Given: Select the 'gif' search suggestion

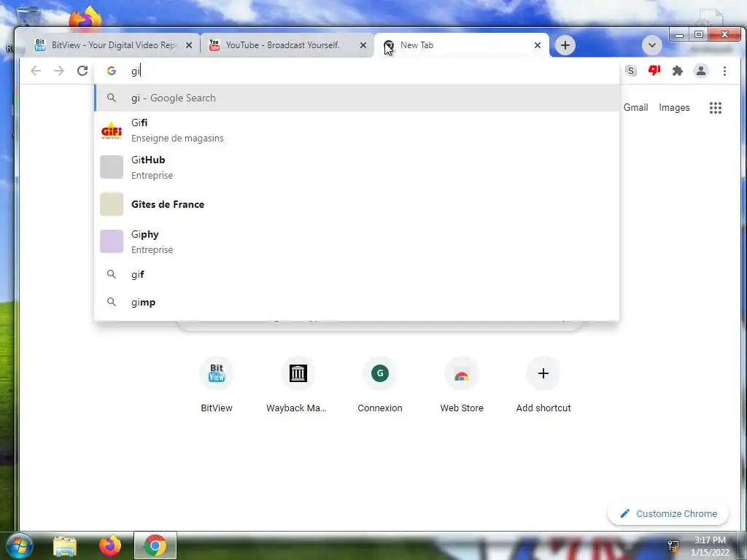Looking at the screenshot, I should point(357,274).
